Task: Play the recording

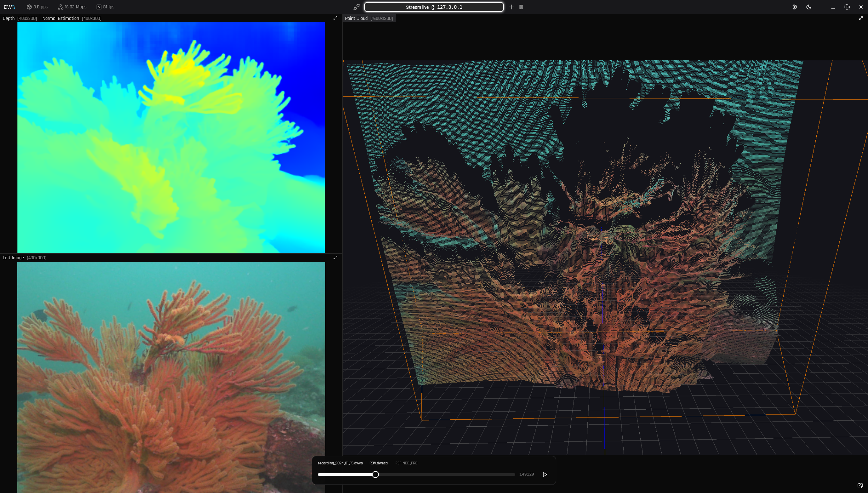Action: pyautogui.click(x=545, y=475)
